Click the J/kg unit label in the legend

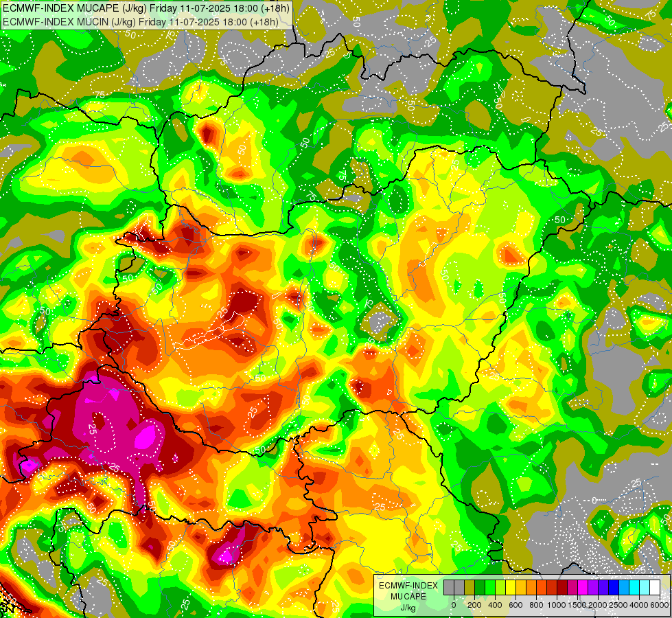click(408, 608)
